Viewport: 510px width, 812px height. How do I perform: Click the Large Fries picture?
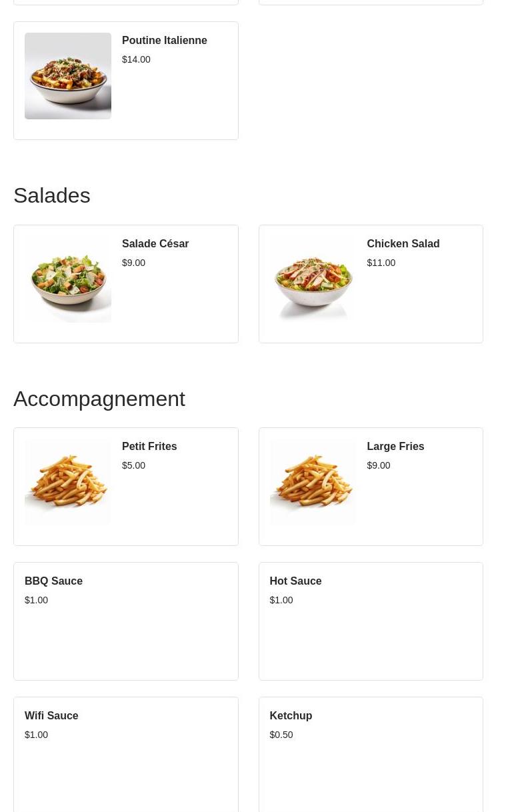[x=313, y=482]
